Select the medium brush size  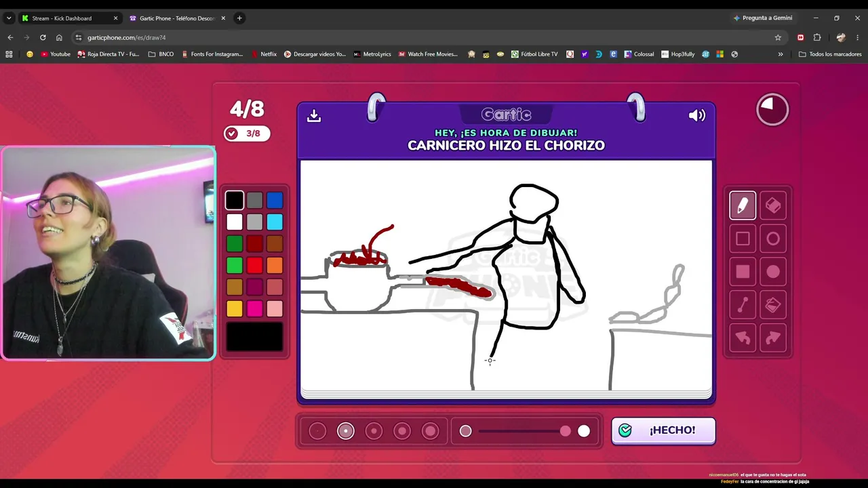point(374,431)
